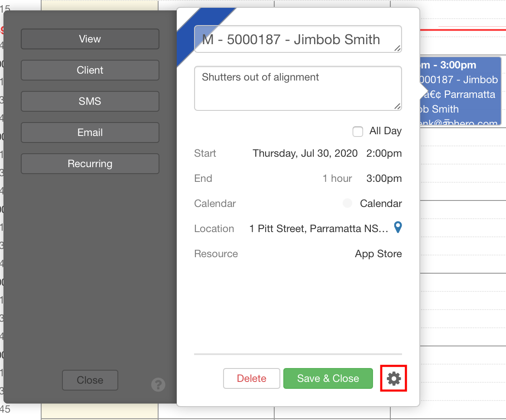Edit the 1 Pitt Street location field
The width and height of the screenshot is (506, 420).
click(318, 229)
